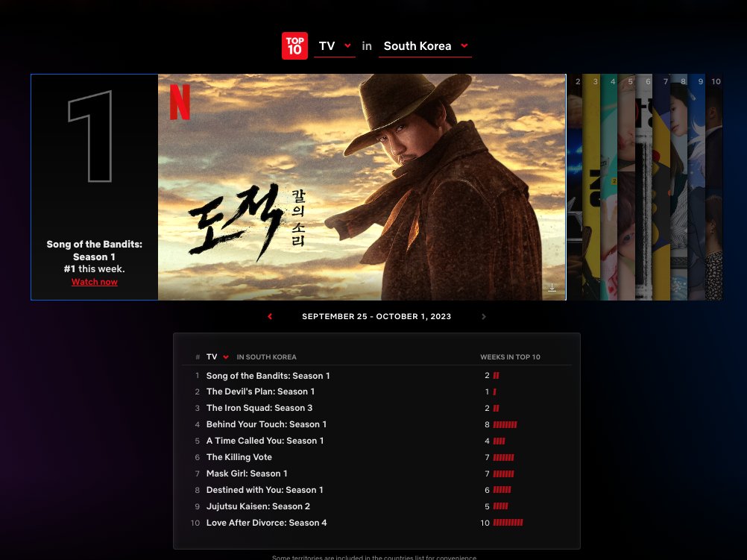Image resolution: width=747 pixels, height=560 pixels.
Task: Click Destined with You: Season 1 row
Action: point(376,490)
